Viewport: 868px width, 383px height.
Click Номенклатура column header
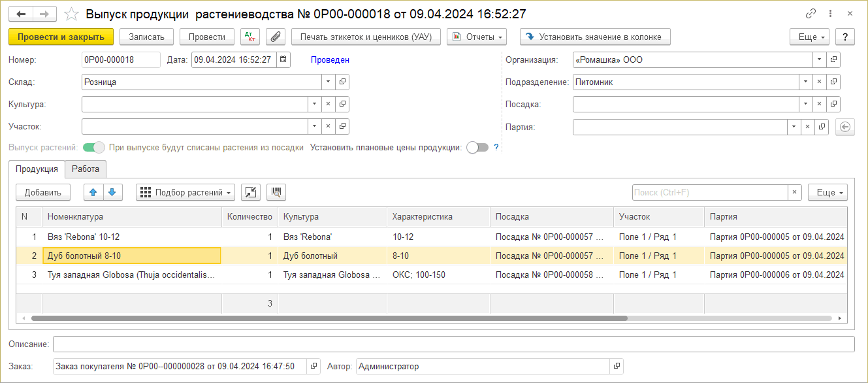point(132,217)
